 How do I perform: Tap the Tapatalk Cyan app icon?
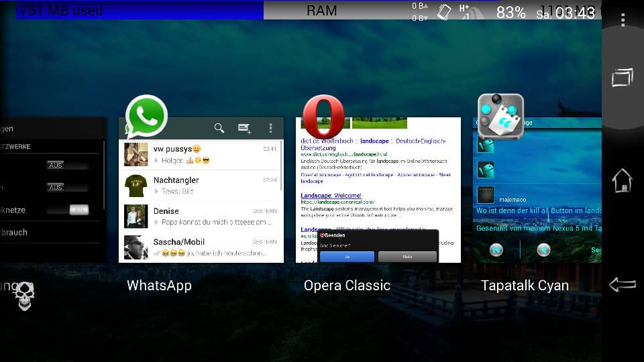[500, 117]
